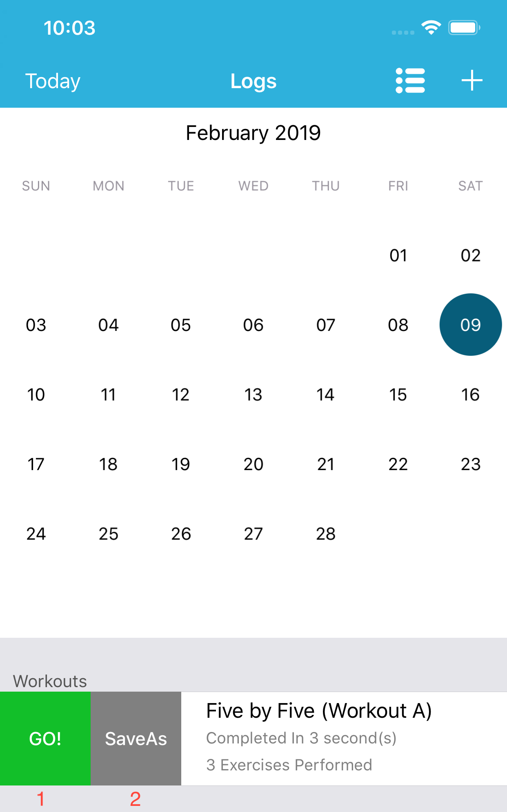Select date 20 on the calendar
This screenshot has width=507, height=812.
pos(253,464)
